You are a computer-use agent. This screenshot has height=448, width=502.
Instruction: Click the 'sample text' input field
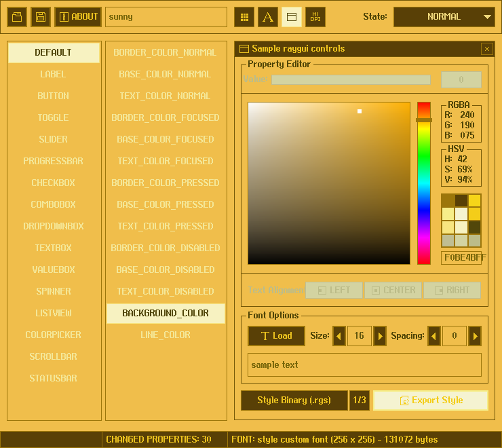(x=364, y=365)
